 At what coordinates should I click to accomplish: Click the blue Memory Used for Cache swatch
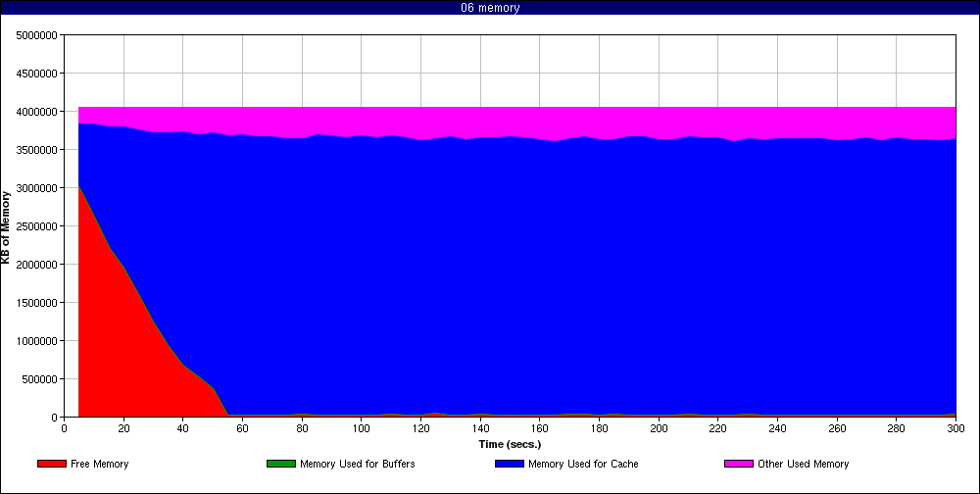(x=510, y=464)
